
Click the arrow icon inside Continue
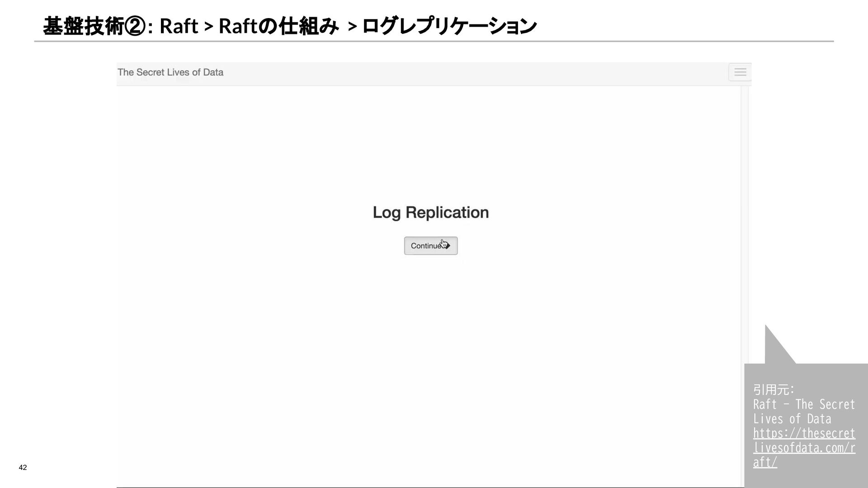click(x=448, y=246)
